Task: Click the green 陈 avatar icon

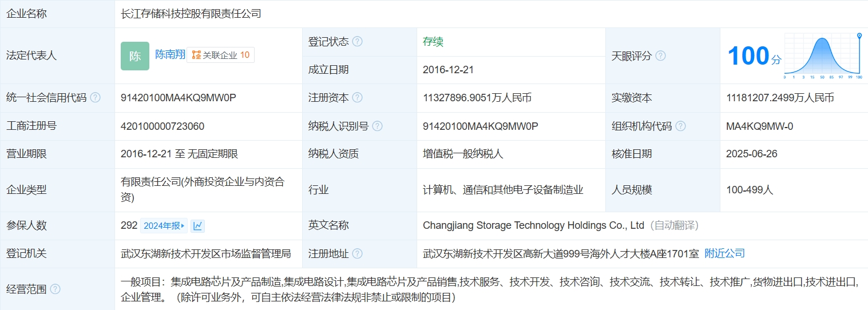Action: point(135,56)
